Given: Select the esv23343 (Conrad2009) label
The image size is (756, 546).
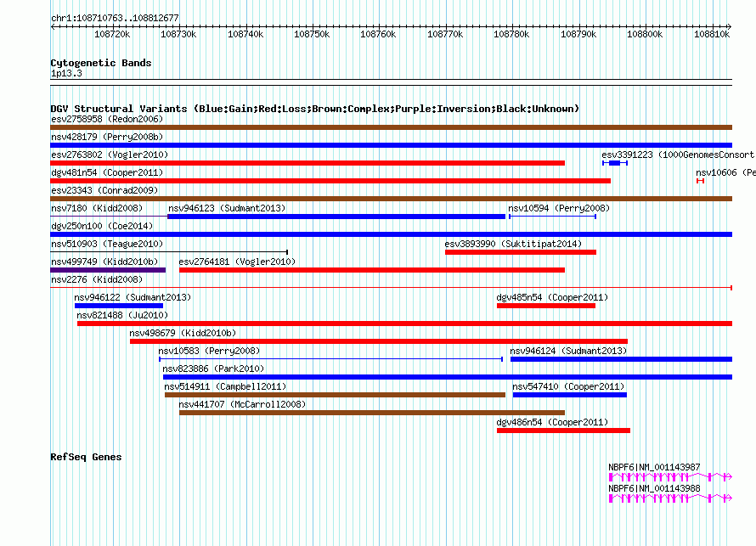Looking at the screenshot, I should point(104,190).
